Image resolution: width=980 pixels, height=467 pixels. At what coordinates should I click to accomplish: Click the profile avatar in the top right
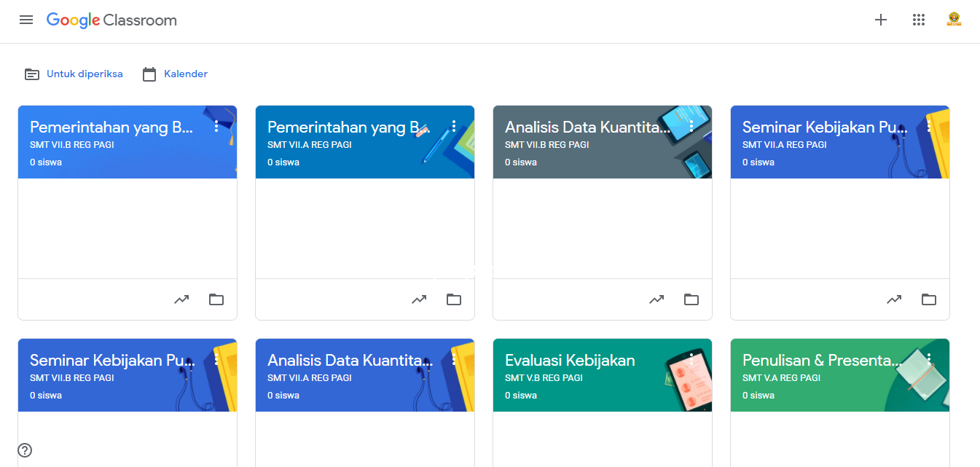coord(954,20)
